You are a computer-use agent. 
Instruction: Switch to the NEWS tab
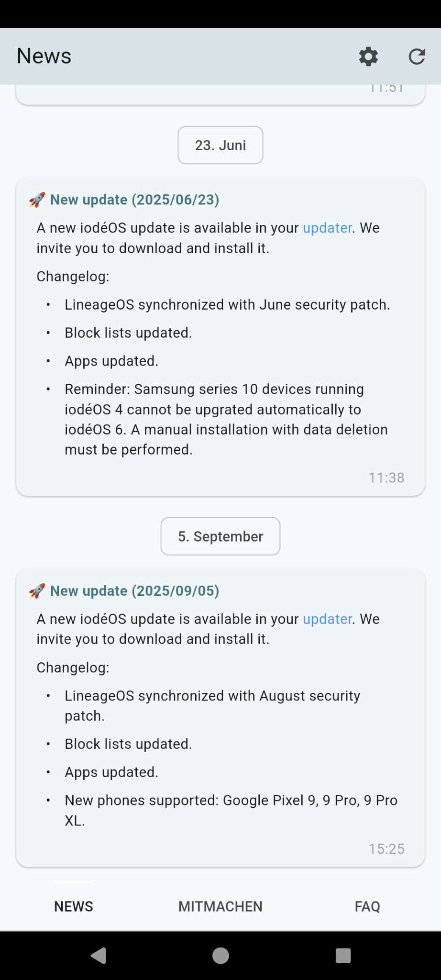(74, 906)
